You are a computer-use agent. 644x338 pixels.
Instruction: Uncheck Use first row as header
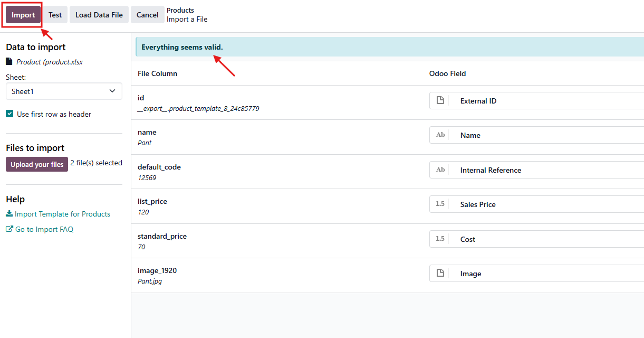point(9,114)
